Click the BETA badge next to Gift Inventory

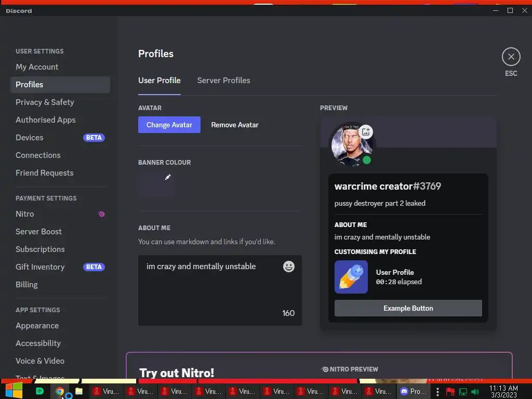[x=94, y=267]
